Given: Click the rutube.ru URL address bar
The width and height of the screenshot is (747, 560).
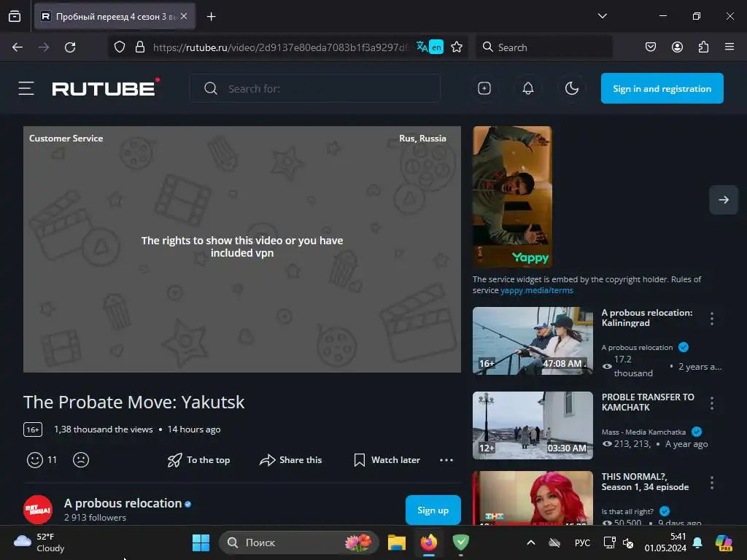Looking at the screenshot, I should pyautogui.click(x=280, y=47).
